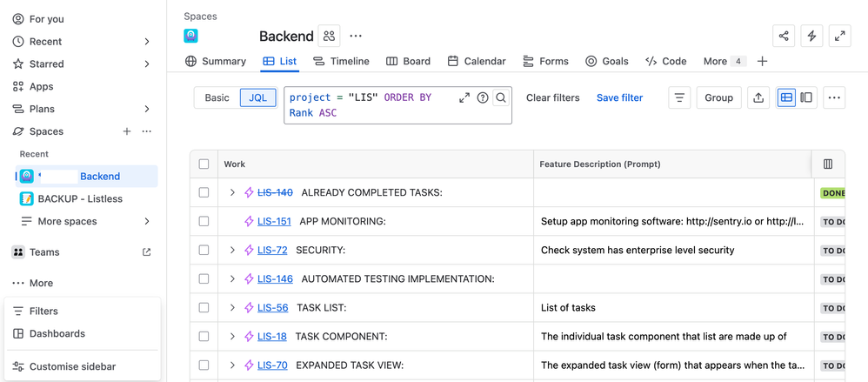Click the Group button
The width and height of the screenshot is (868, 382).
coord(718,98)
